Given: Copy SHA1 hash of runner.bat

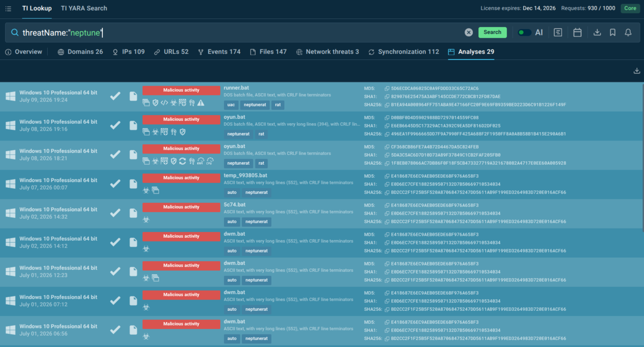Looking at the screenshot, I should click(x=387, y=97).
